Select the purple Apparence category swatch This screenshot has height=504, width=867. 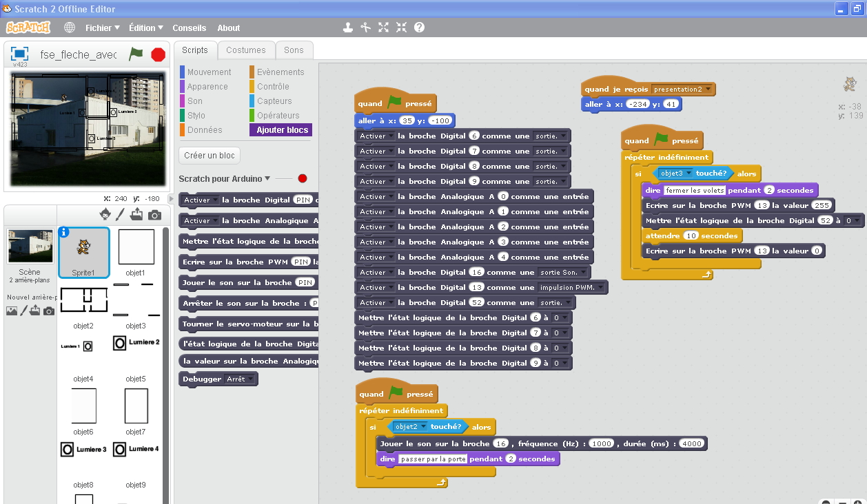(182, 87)
